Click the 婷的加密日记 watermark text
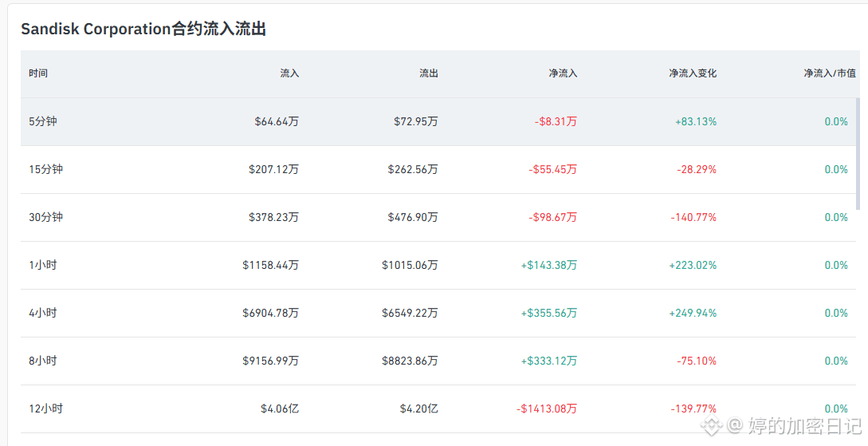Viewport: 868px width, 446px height. 805,425
